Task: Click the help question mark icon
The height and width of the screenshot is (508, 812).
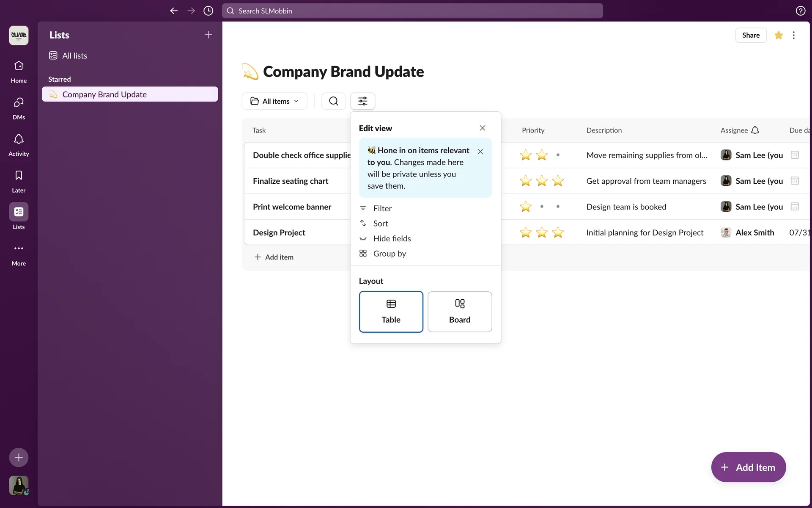Action: click(800, 11)
